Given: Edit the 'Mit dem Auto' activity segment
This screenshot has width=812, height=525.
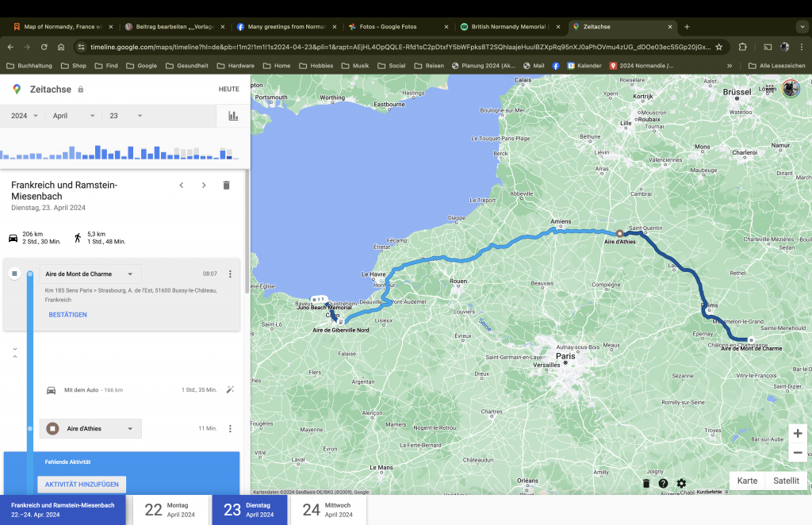Looking at the screenshot, I should [231, 390].
